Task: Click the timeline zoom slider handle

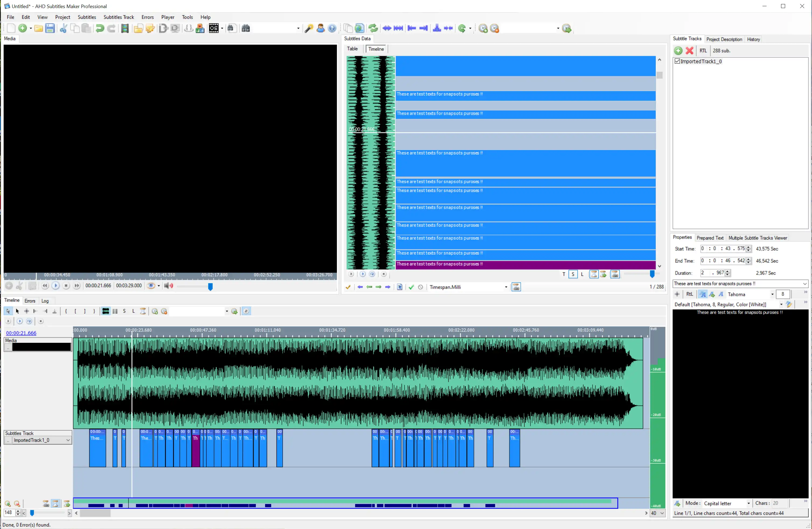Action: [x=32, y=513]
